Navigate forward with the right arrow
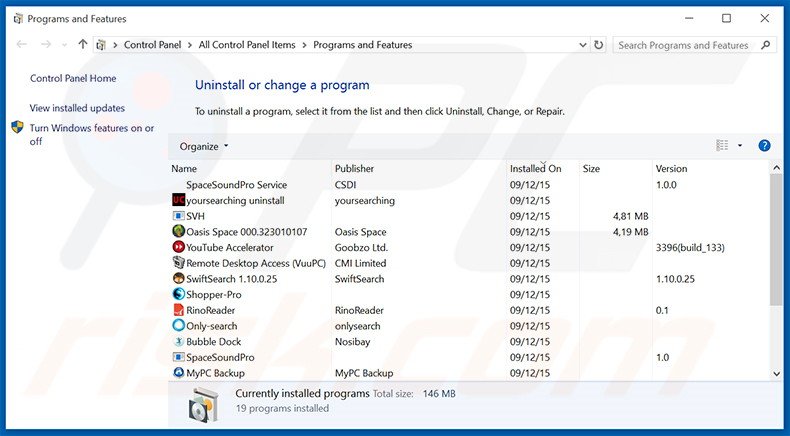This screenshot has width=790, height=436. (x=46, y=44)
